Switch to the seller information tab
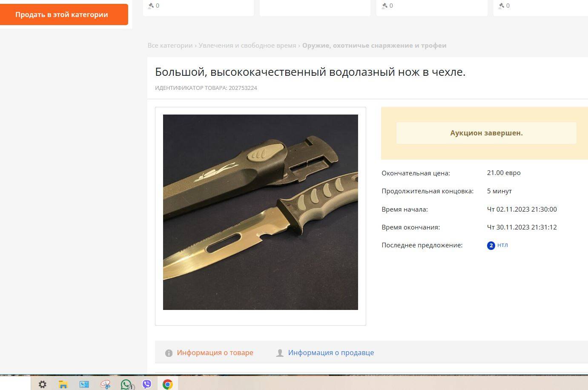The width and height of the screenshot is (588, 390). [x=331, y=353]
